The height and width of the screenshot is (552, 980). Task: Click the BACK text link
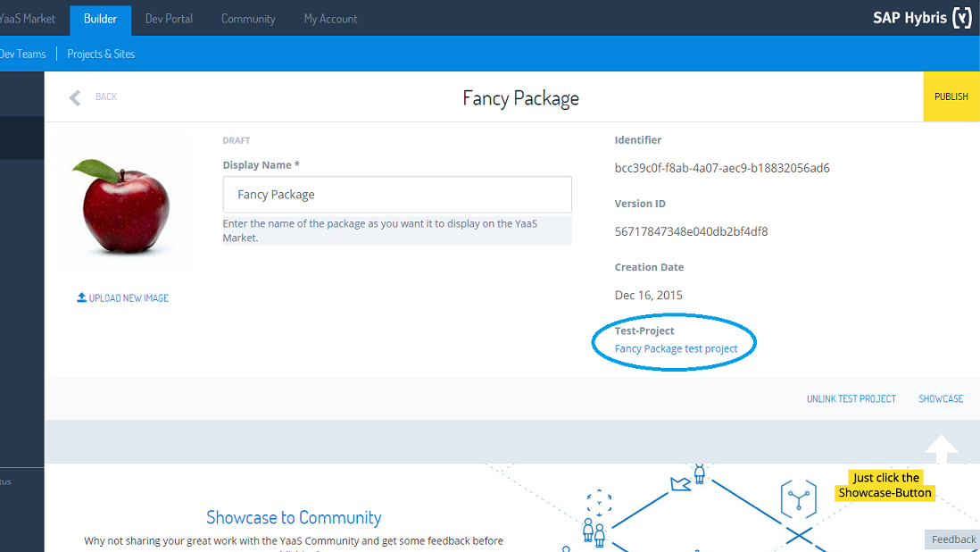106,96
